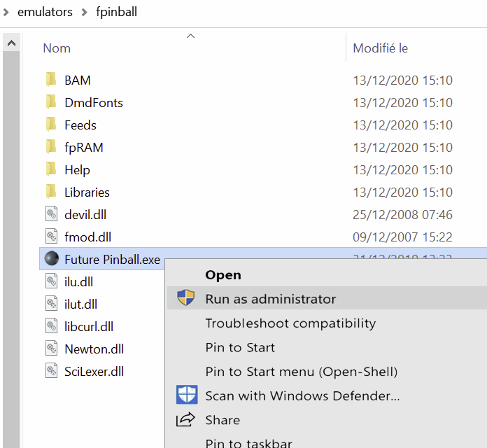Image resolution: width=487 pixels, height=448 pixels.
Task: Click the administrator shield icon
Action: tap(186, 299)
